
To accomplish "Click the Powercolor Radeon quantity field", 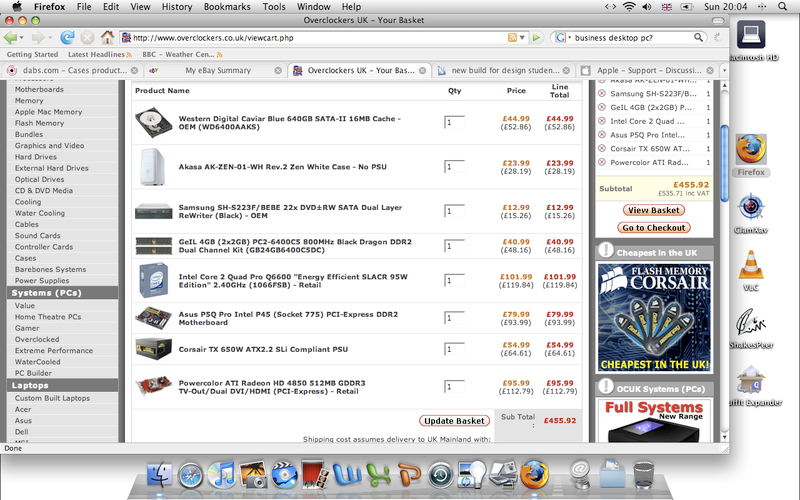I will pyautogui.click(x=454, y=387).
